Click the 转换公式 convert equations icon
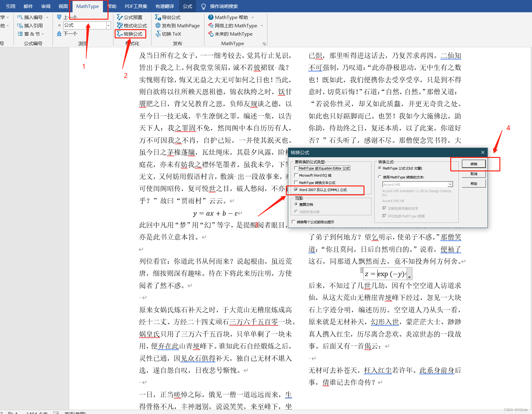Image resolution: width=532 pixels, height=414 pixels. (x=120, y=34)
